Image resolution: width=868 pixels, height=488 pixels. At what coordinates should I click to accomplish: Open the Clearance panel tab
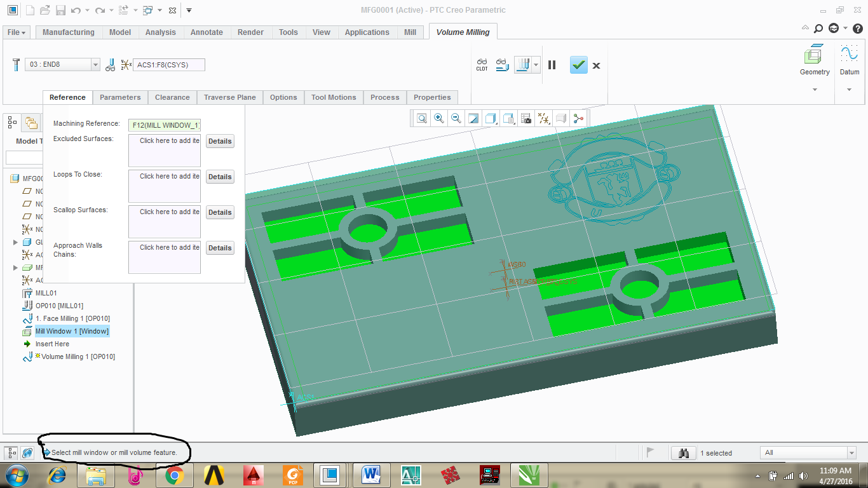tap(172, 97)
